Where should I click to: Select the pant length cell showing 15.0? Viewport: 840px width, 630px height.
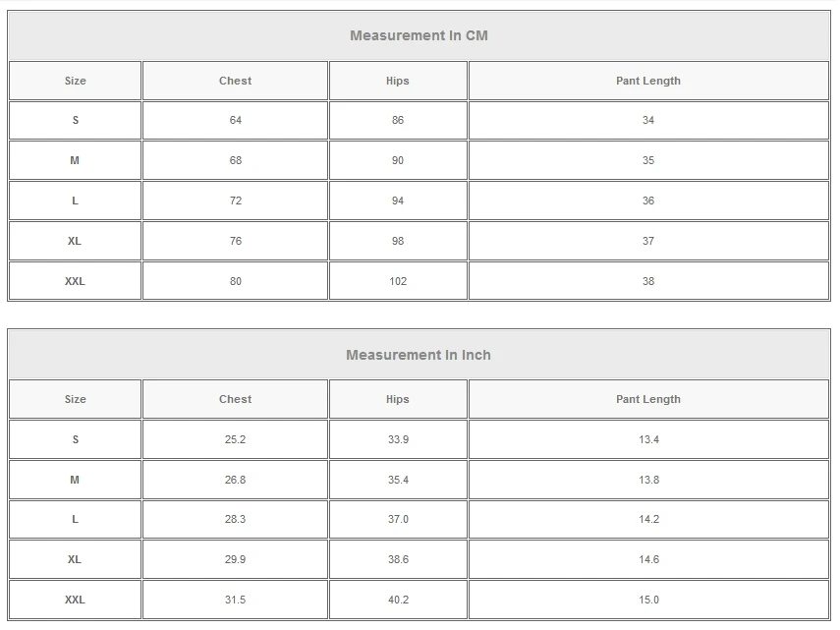tap(648, 600)
